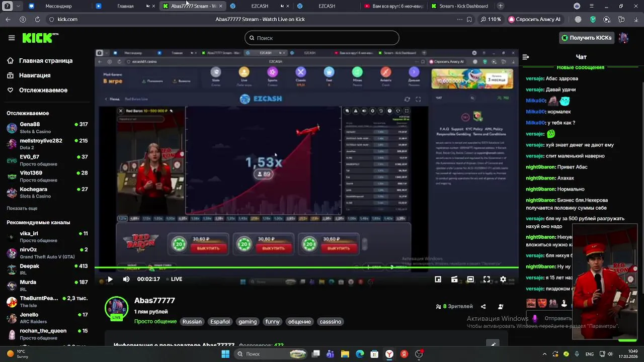Switch ENG input language
This screenshot has width=644, height=362.
click(x=590, y=354)
